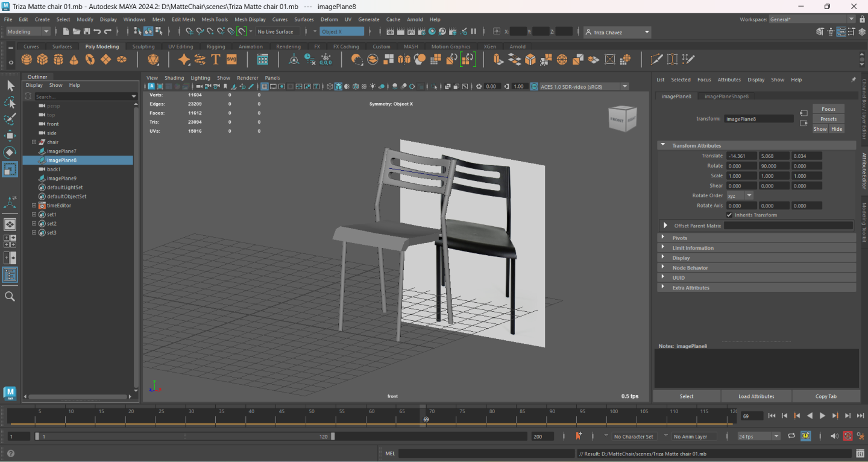
Task: Click the Focus button
Action: tap(828, 109)
